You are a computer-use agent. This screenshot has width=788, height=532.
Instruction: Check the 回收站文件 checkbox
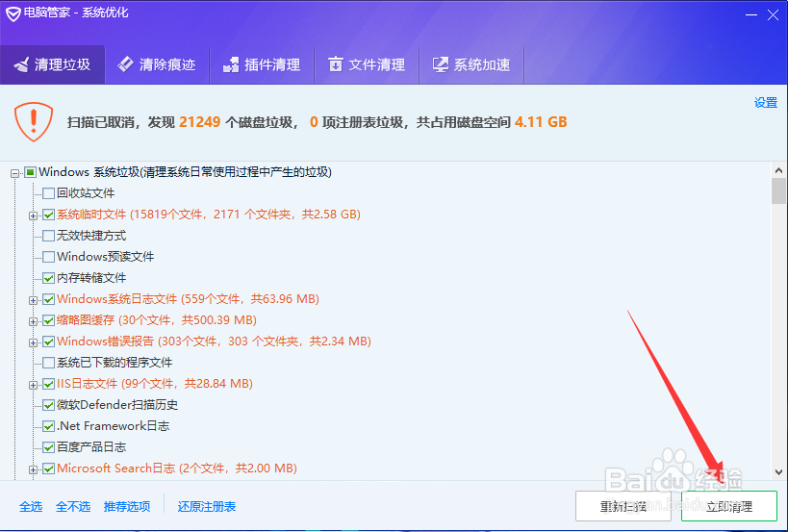tap(48, 193)
